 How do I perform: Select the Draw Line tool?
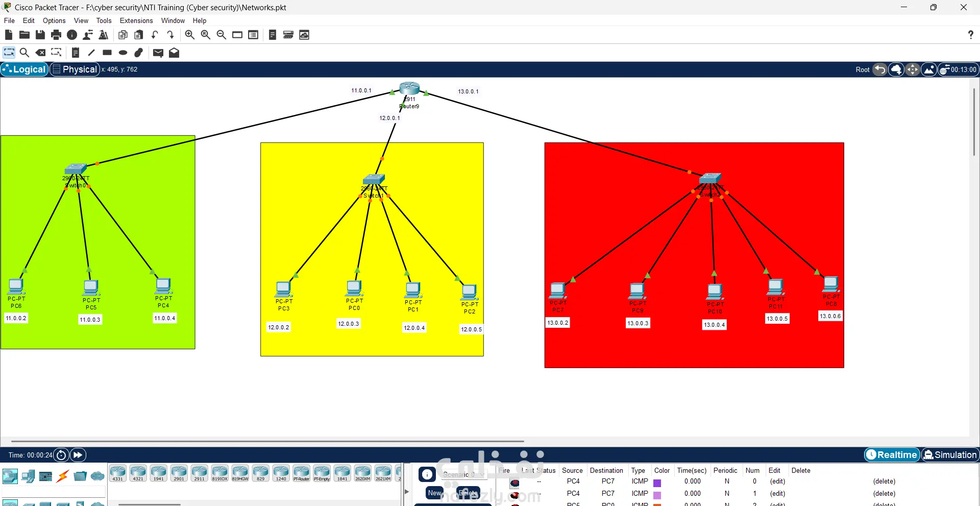coord(91,53)
